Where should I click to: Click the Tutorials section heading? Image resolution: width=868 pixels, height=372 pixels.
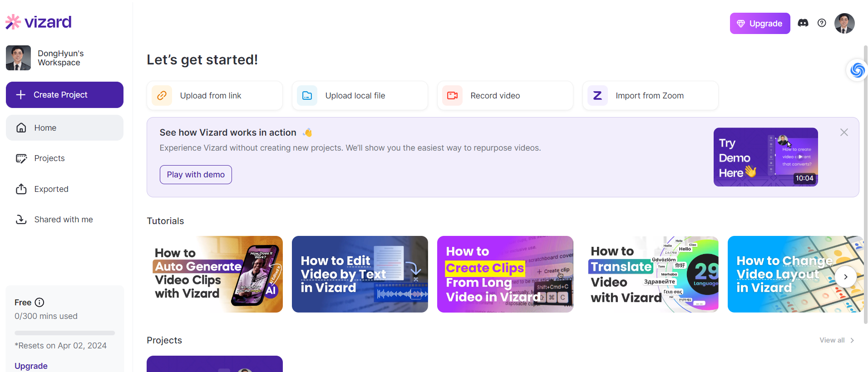[165, 221]
